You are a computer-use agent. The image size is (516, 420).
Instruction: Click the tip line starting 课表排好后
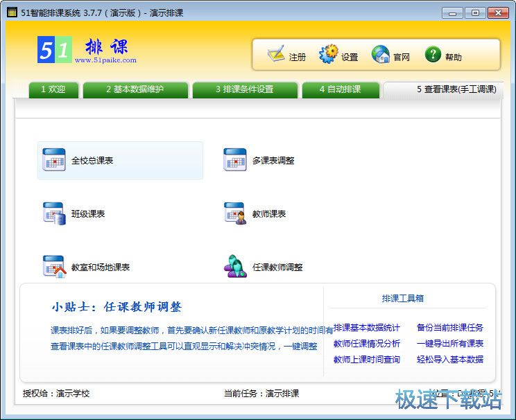coord(192,330)
